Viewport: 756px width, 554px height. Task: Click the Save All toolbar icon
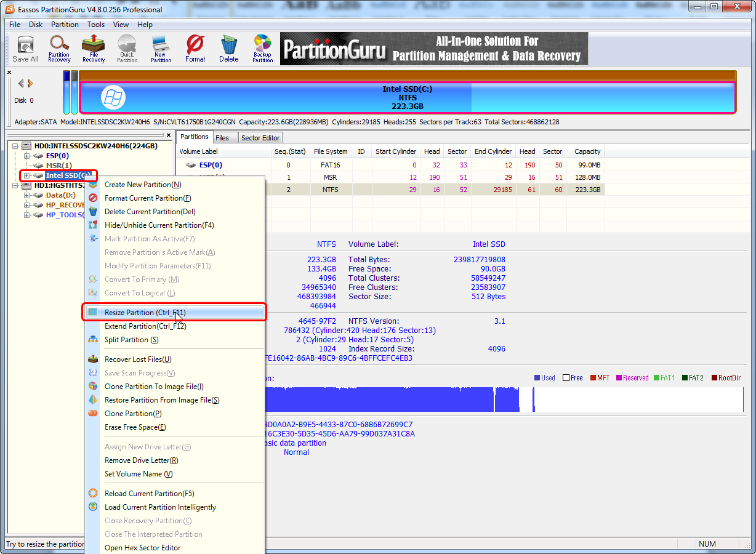click(25, 49)
